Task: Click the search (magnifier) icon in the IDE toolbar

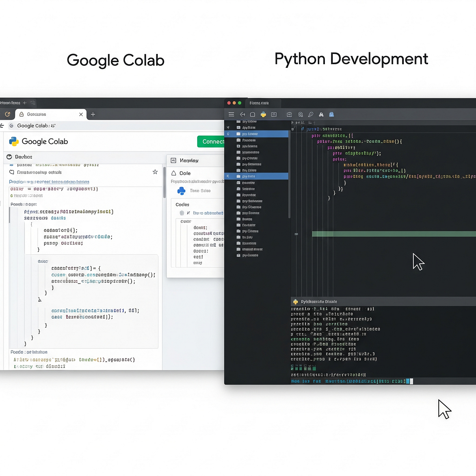Action: pyautogui.click(x=300, y=114)
